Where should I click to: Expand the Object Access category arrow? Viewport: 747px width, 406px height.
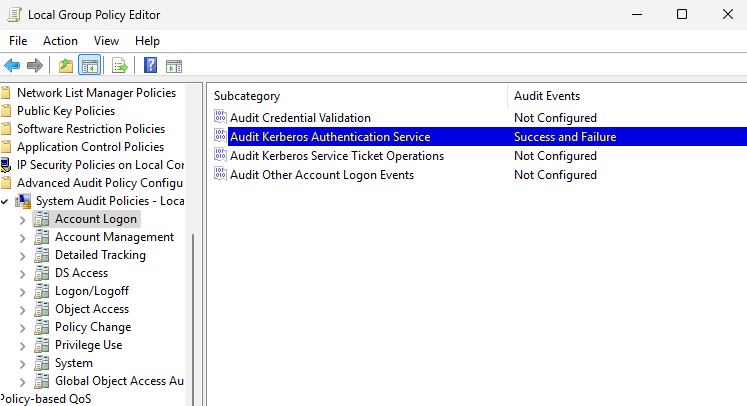[x=22, y=309]
